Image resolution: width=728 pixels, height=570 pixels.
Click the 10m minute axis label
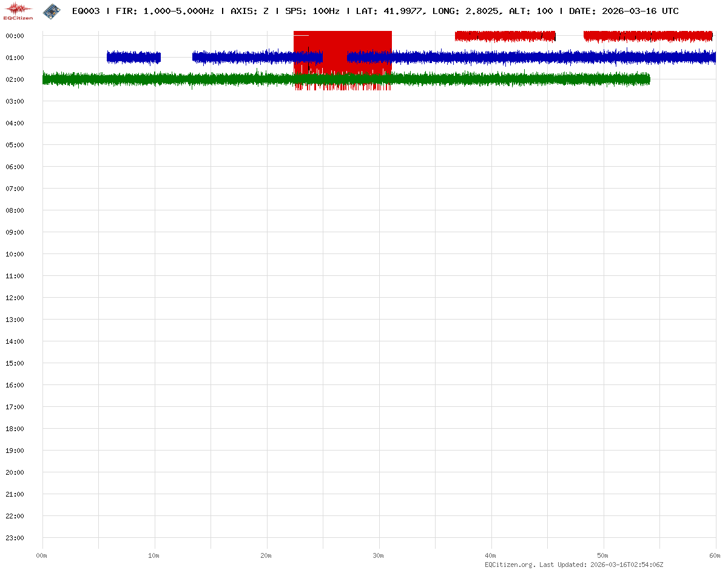tap(154, 555)
